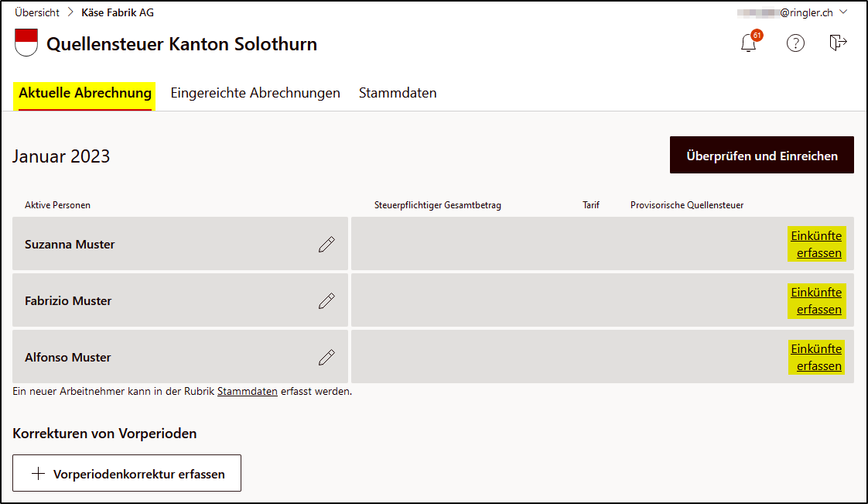Open Einkünfte erfassen for Suzanna Muster
The height and width of the screenshot is (504, 868).
(816, 244)
